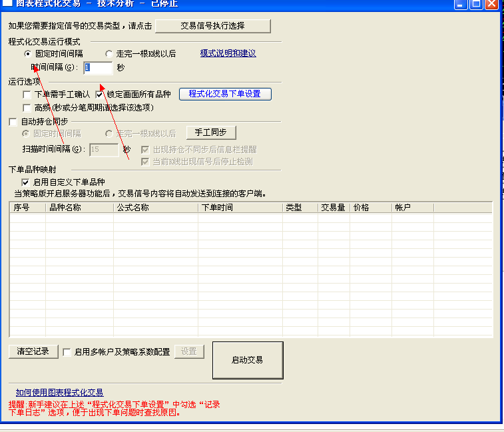Toggle 下单需手工确认 checkbox

pos(27,95)
